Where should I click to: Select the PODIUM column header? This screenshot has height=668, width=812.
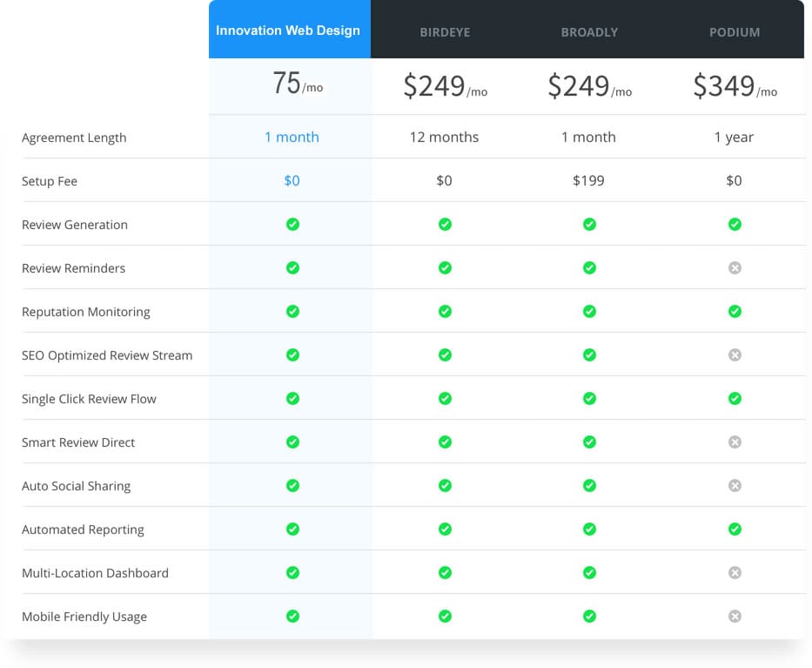735,32
